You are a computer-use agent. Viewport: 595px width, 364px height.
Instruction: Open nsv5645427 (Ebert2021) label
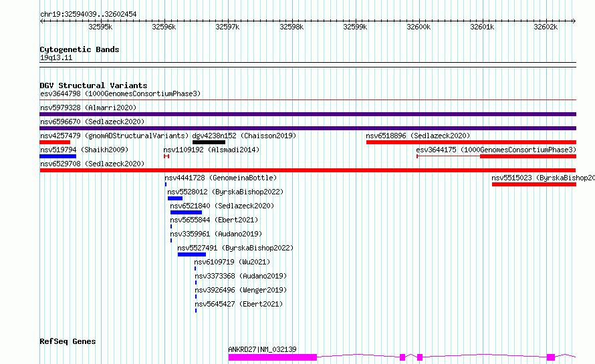(x=239, y=304)
